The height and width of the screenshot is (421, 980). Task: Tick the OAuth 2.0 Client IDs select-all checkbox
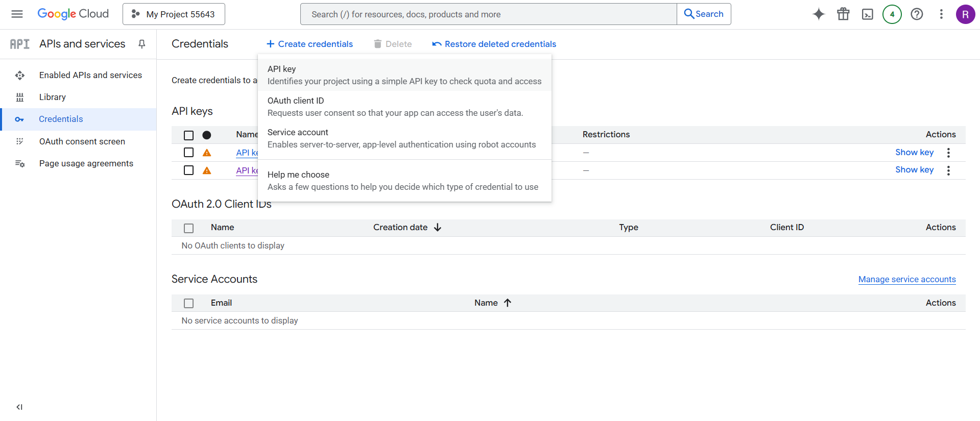(189, 228)
